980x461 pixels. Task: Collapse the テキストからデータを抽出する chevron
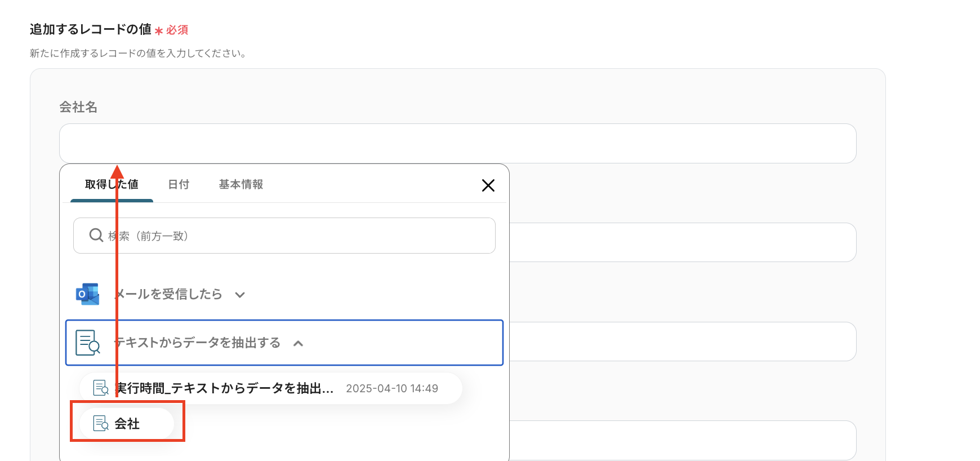point(299,343)
